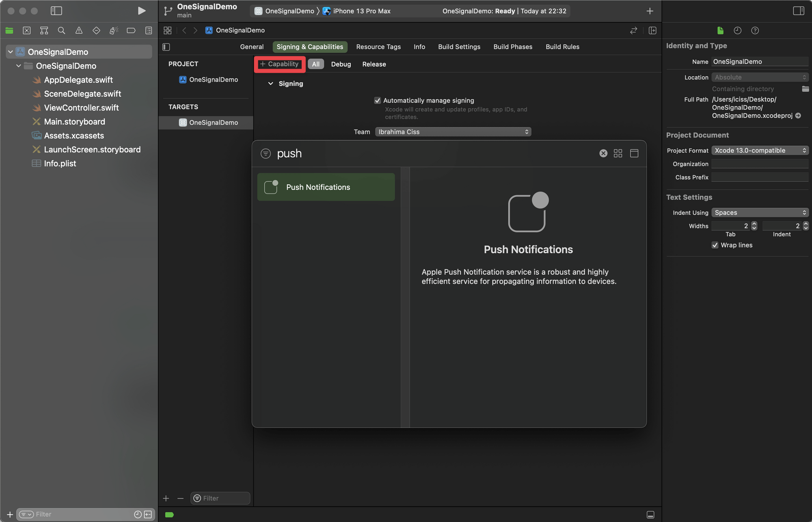Open the Project Format dropdown
This screenshot has width=812, height=522.
click(759, 151)
